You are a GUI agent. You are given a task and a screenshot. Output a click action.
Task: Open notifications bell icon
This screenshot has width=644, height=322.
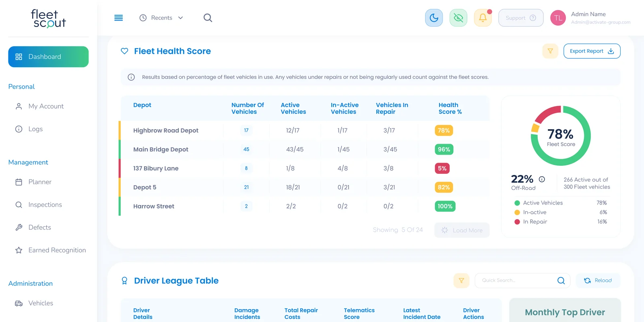pyautogui.click(x=483, y=18)
